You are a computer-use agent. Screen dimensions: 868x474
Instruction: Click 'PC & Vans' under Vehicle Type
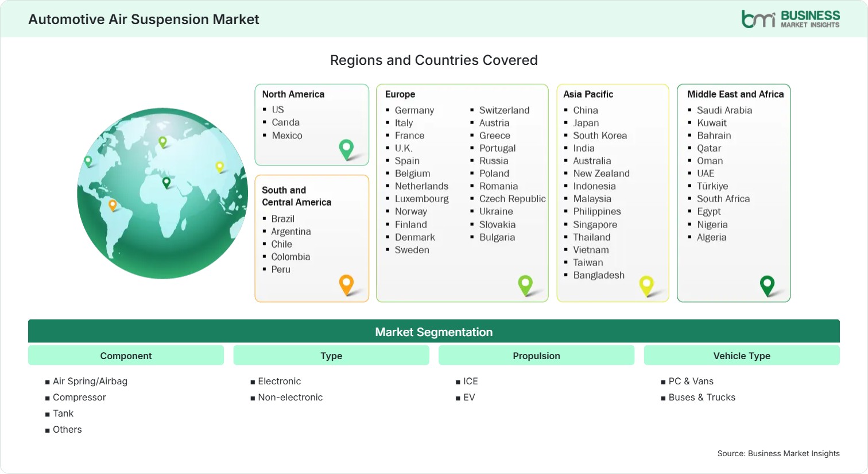[691, 381]
